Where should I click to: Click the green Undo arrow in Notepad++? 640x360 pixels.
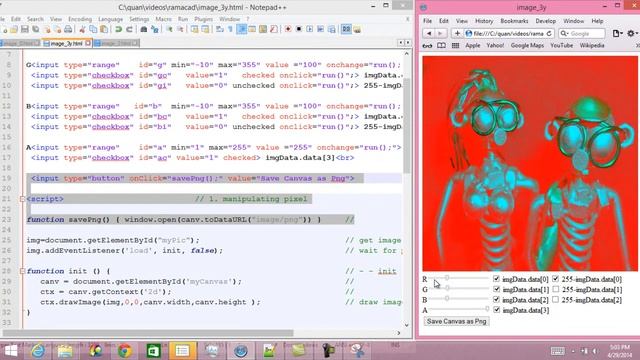point(118,29)
